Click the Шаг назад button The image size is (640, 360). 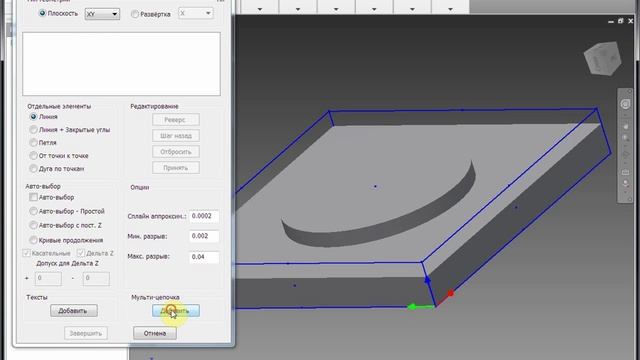[176, 136]
